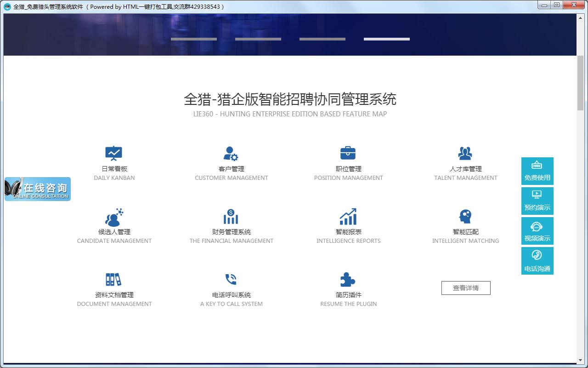Image resolution: width=588 pixels, height=368 pixels.
Task: Select the 职位管理 briefcase icon
Action: 348,153
